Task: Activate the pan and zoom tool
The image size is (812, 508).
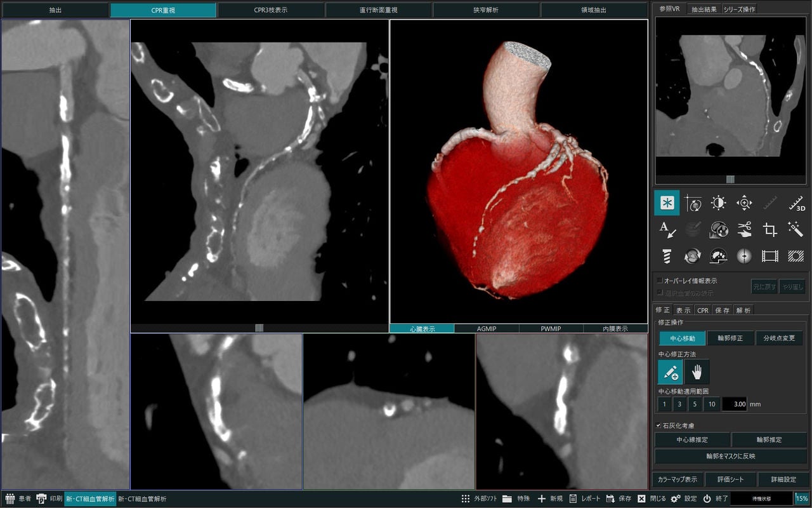Action: [744, 203]
